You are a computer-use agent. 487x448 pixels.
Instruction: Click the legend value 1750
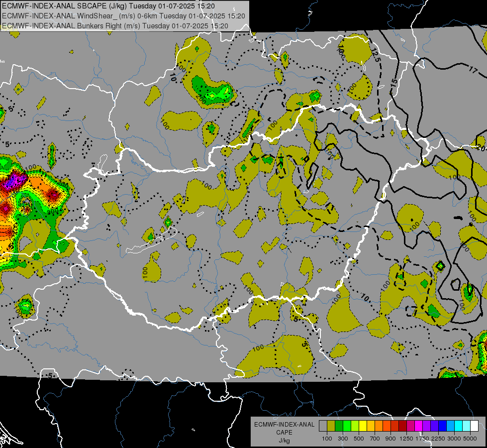422,439
